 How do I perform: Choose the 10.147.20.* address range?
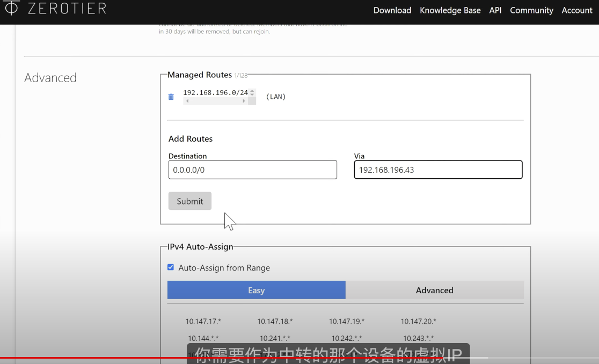click(418, 321)
